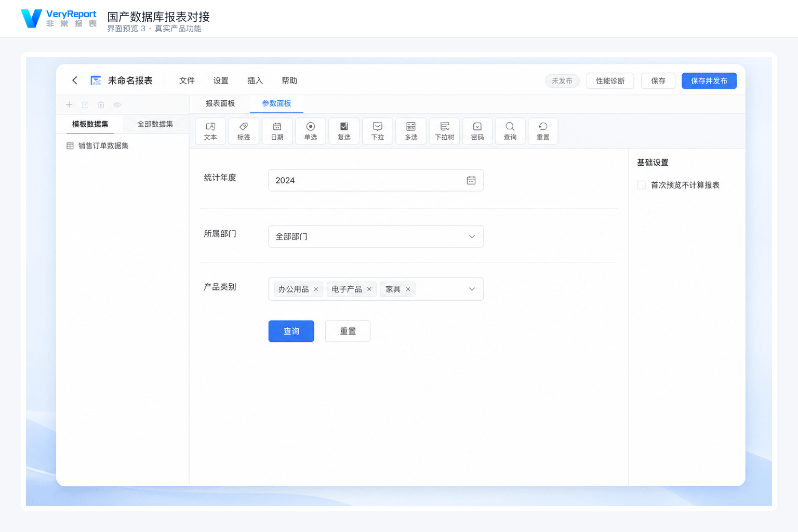Switch to 全部数据集 tab
This screenshot has height=532, width=798.
click(155, 124)
